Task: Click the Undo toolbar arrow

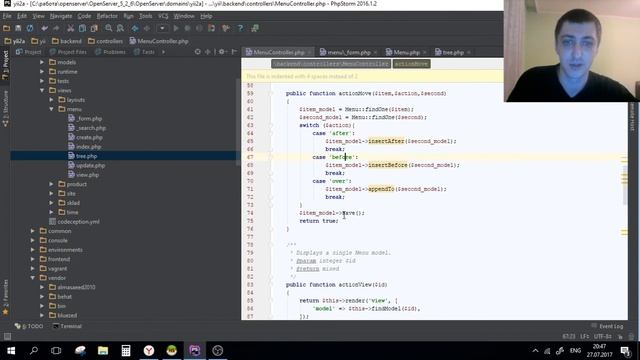Action: [44, 28]
